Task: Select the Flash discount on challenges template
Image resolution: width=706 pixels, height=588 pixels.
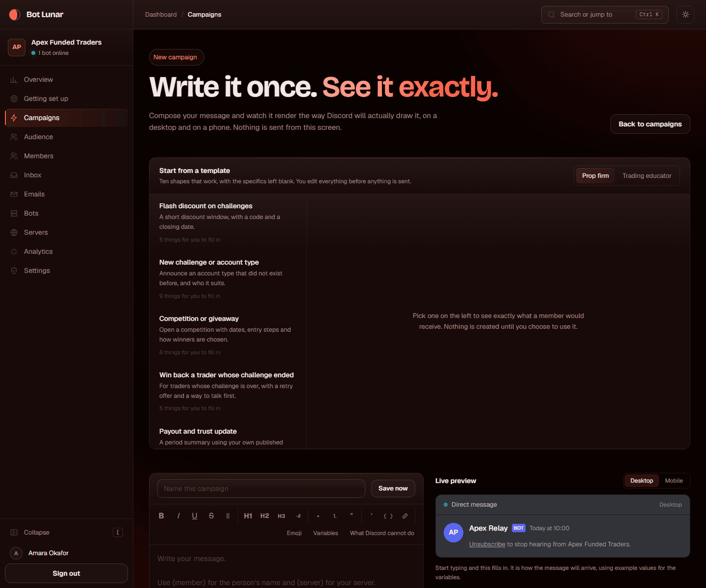Action: point(228,222)
